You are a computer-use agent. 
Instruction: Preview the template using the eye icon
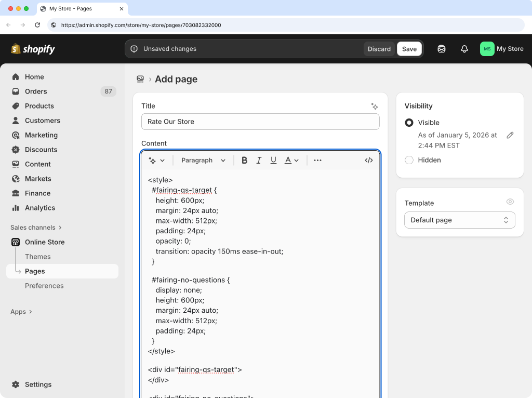click(x=510, y=202)
